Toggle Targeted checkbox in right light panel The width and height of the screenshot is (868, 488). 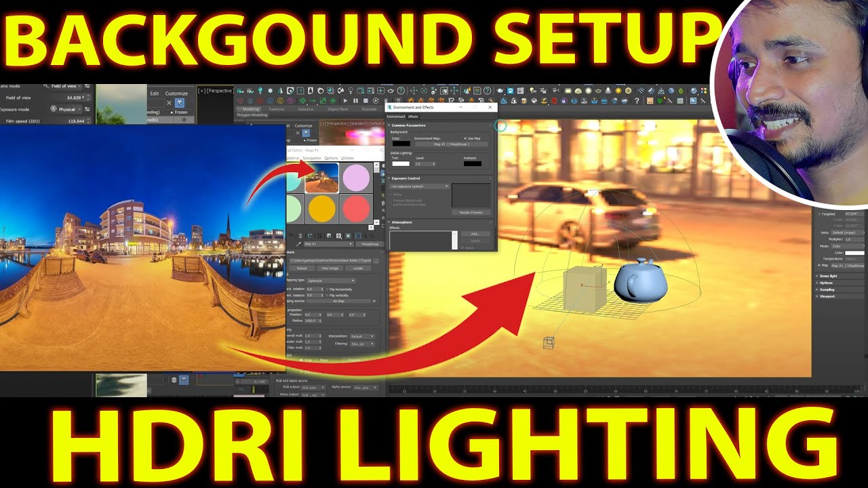(819, 214)
